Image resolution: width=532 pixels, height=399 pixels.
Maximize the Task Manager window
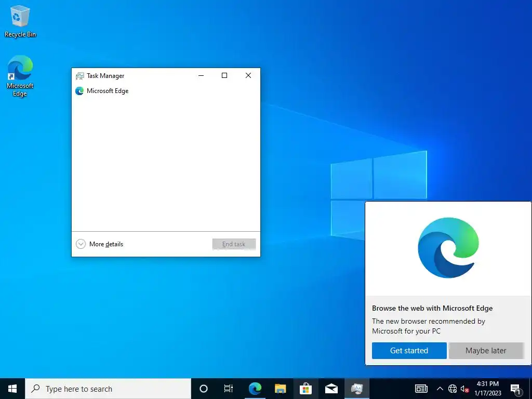[224, 75]
